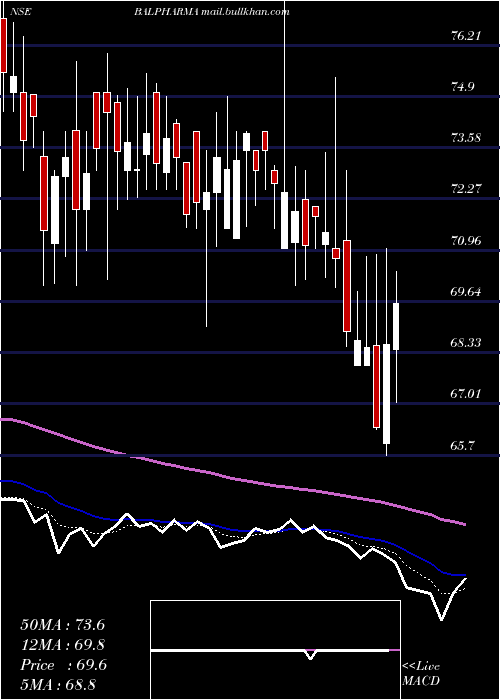Click the 69.64 price axis label

[x=466, y=292]
